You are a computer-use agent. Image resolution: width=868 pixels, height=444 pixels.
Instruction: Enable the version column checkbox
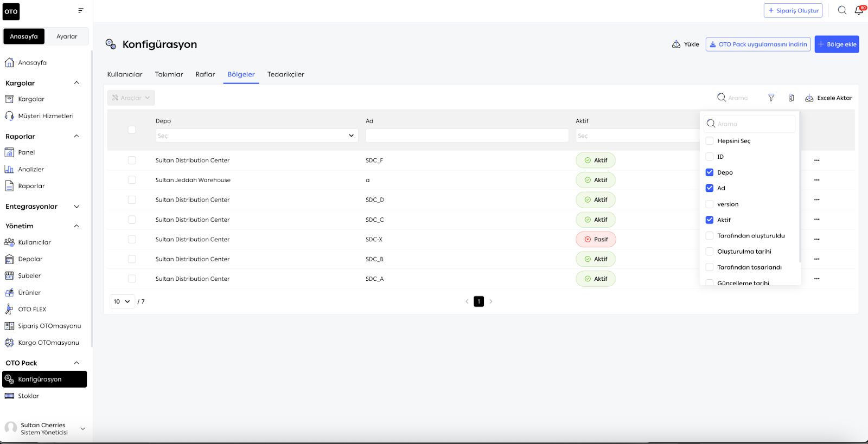[x=710, y=204]
